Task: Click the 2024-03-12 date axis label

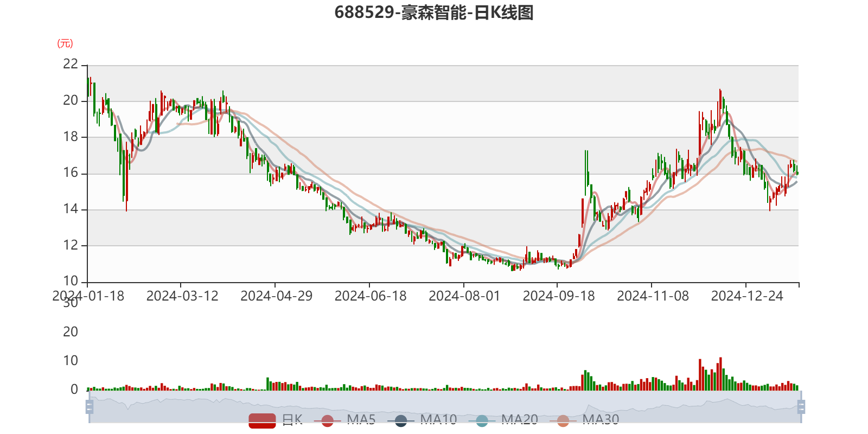Action: (x=182, y=296)
